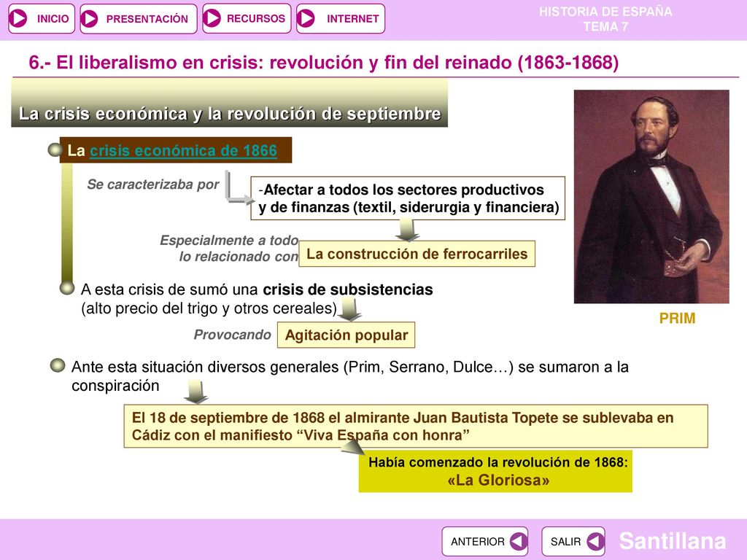The image size is (747, 560).
Task: Click the bullet beside 'La crisis económica de 1866'
Action: pos(55,150)
